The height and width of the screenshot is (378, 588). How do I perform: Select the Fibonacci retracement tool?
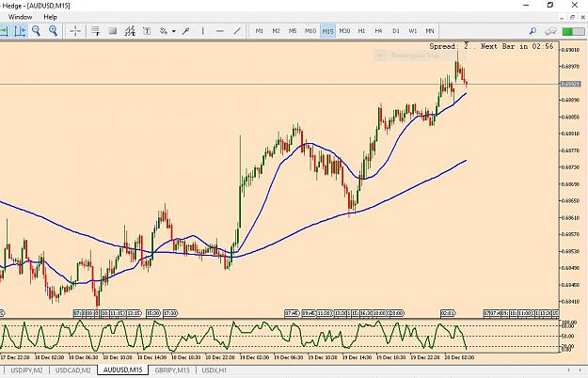(96, 31)
